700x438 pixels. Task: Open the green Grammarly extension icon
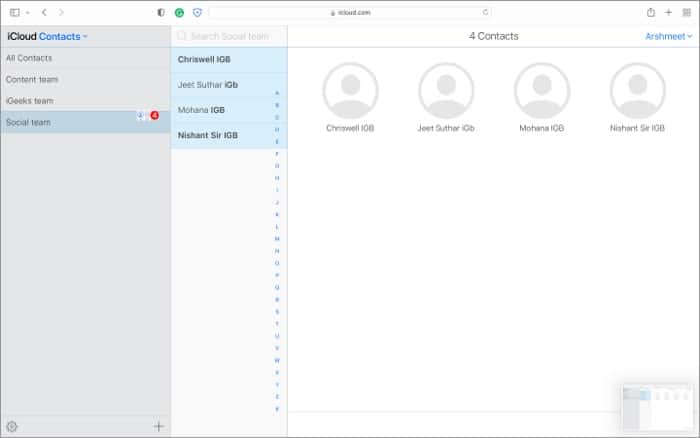(179, 13)
